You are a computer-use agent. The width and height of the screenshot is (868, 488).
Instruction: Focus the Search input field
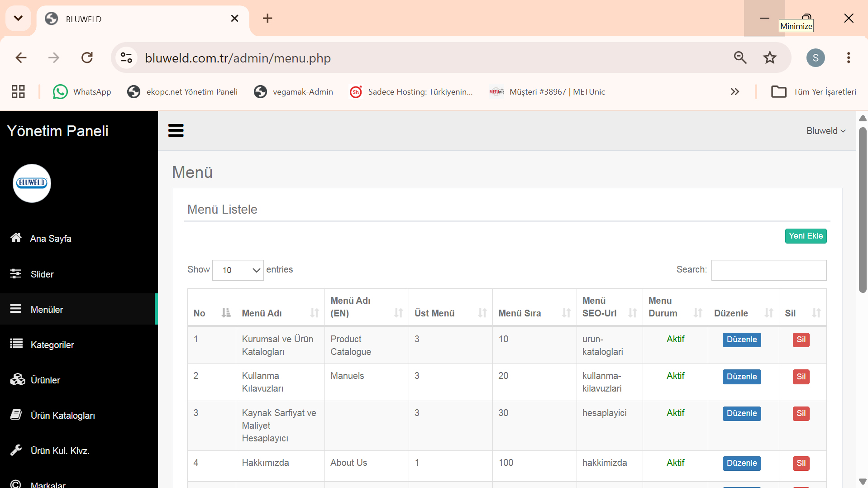[769, 270]
